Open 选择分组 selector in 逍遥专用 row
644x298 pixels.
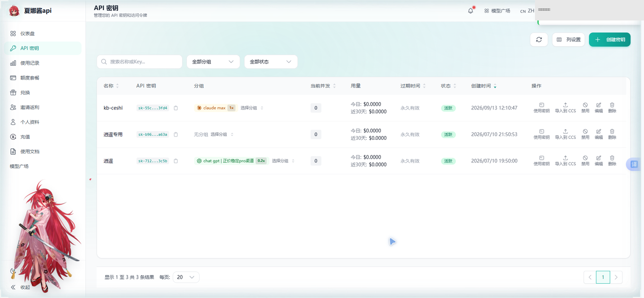click(x=222, y=134)
